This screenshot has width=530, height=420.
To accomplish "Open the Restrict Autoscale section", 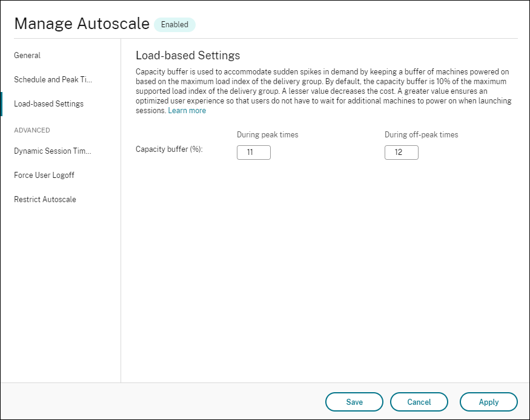I will [44, 199].
